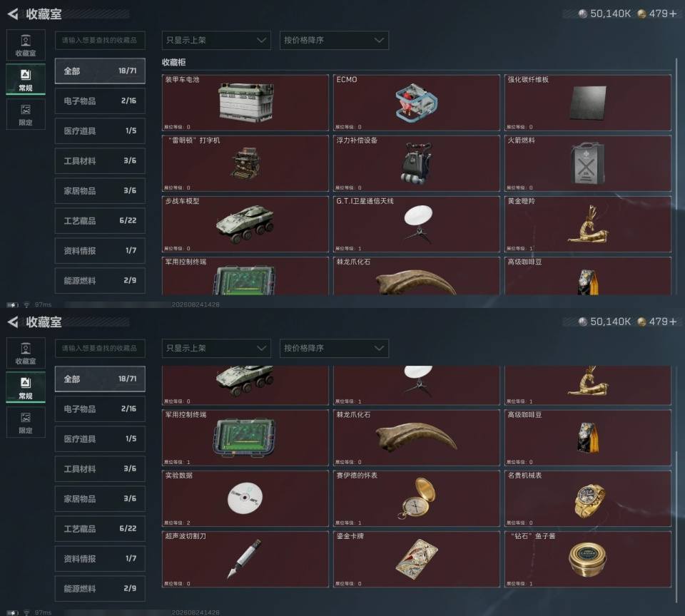Go back via arrow in upper screenshot
685x616 pixels.
[13, 14]
